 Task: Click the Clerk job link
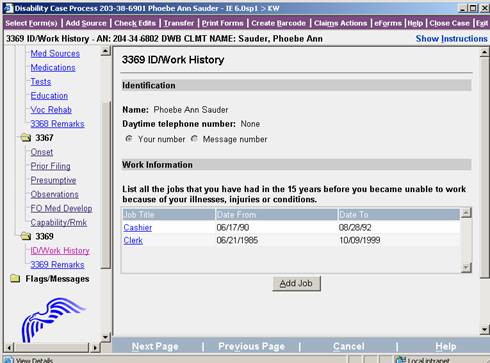pos(133,240)
